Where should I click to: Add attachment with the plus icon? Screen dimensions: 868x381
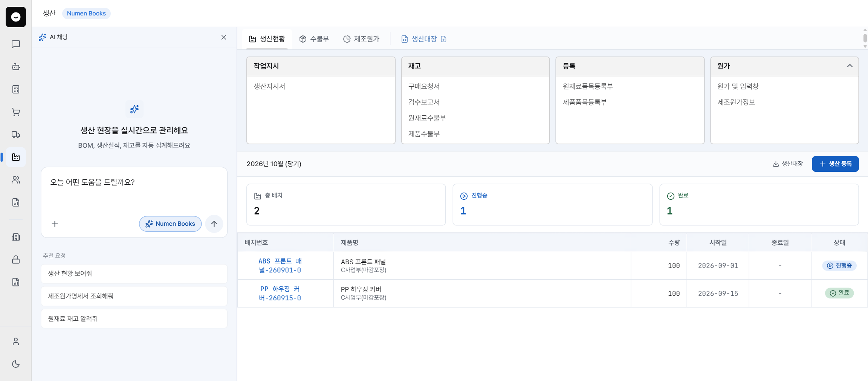[55, 224]
